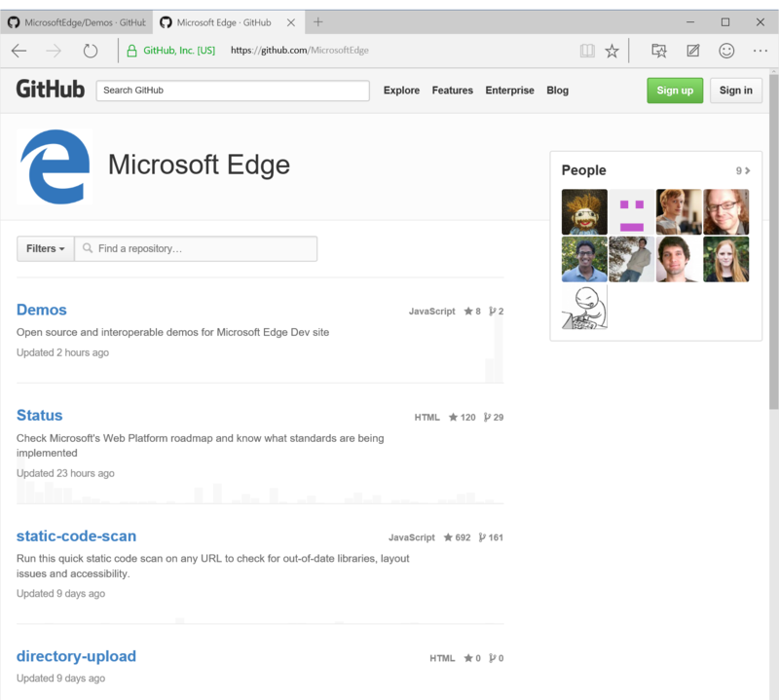The width and height of the screenshot is (779, 700).
Task: Click the 'Updated 2 hours ago' text
Action: coord(62,352)
